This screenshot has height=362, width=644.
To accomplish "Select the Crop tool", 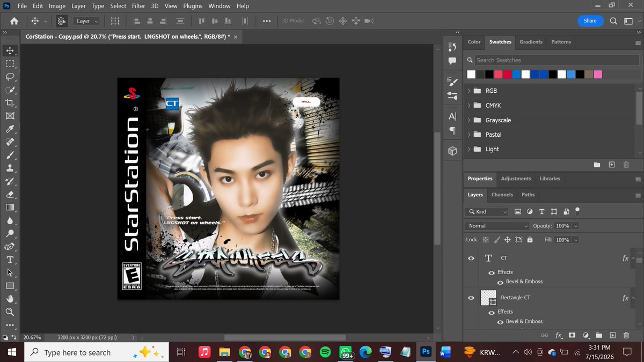I will [x=10, y=102].
